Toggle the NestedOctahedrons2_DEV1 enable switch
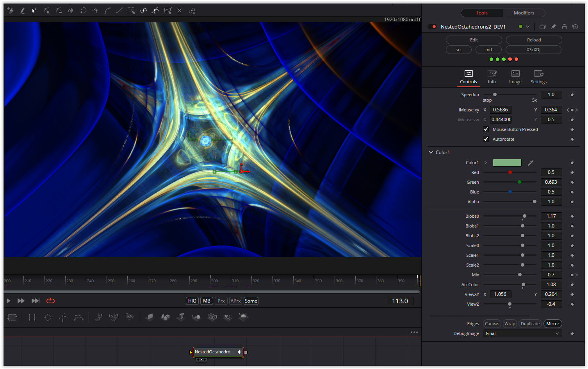This screenshot has height=369, width=588. click(x=433, y=27)
